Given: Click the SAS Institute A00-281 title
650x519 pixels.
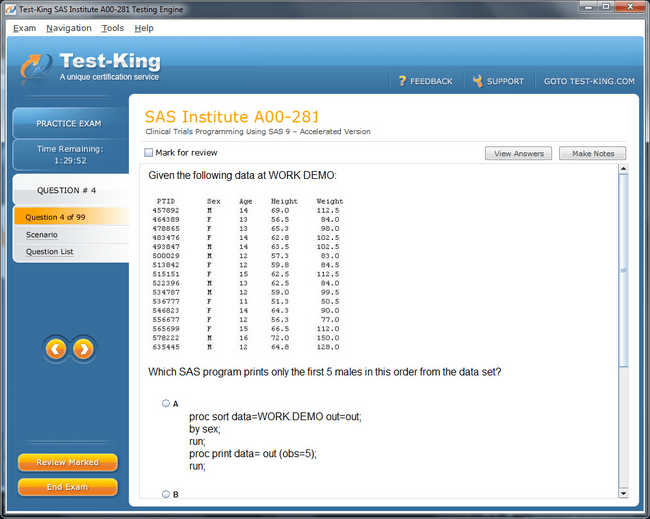Looking at the screenshot, I should click(232, 117).
